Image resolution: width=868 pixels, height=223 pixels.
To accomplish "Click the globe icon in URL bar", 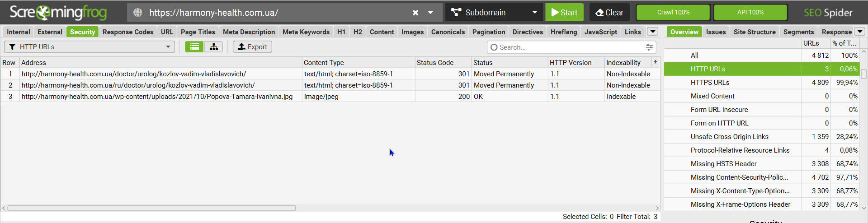I will coord(138,13).
